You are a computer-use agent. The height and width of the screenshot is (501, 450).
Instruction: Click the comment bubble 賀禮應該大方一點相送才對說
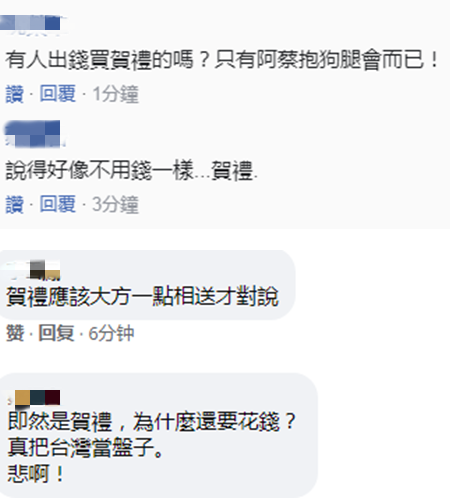tap(143, 296)
